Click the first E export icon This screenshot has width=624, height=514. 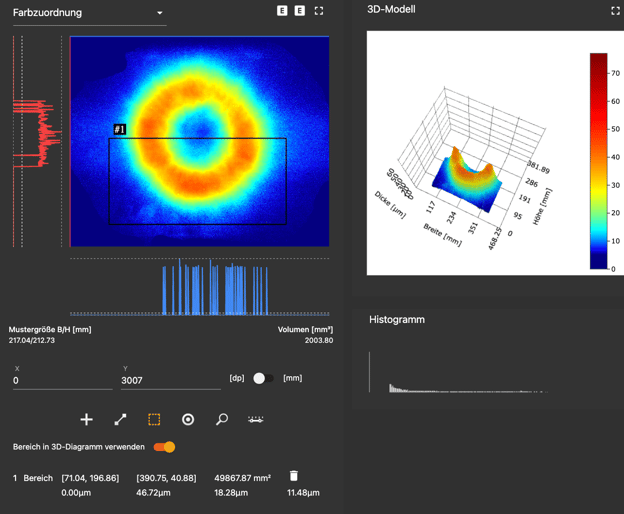point(282,11)
